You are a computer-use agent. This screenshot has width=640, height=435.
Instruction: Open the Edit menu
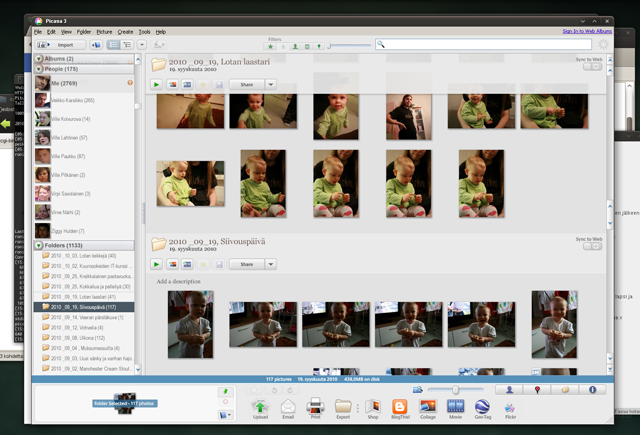(x=51, y=31)
